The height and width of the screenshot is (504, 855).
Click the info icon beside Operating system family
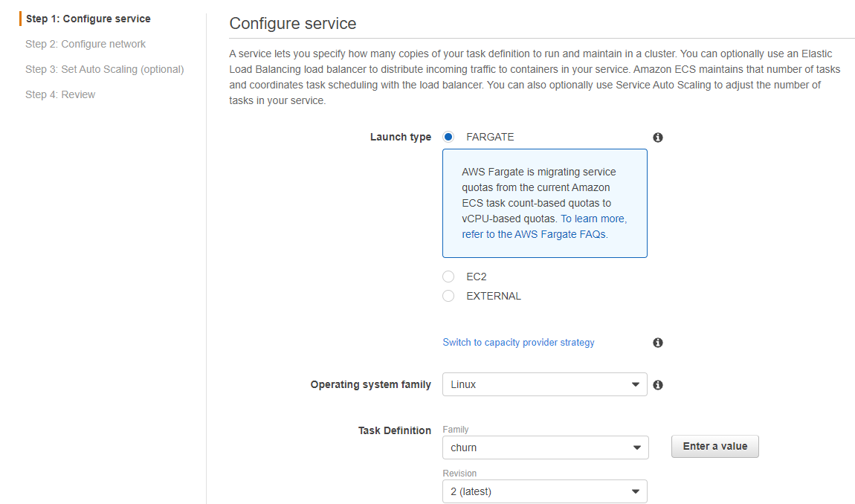click(658, 385)
